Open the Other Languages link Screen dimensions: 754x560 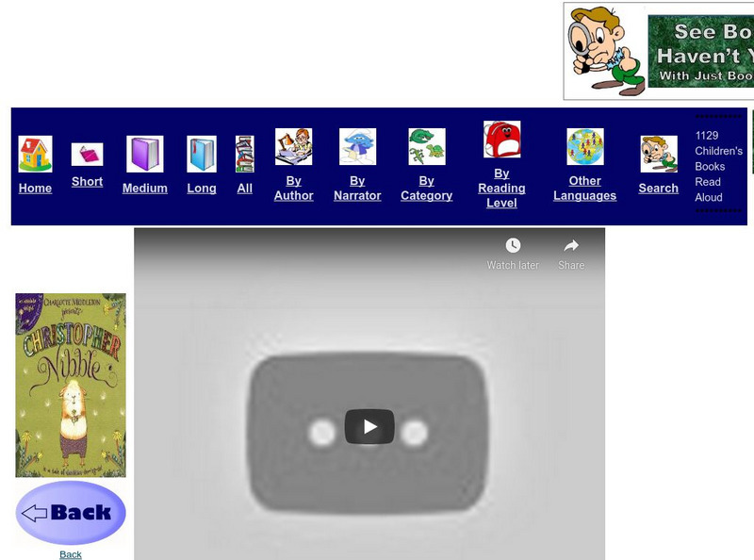tap(584, 189)
